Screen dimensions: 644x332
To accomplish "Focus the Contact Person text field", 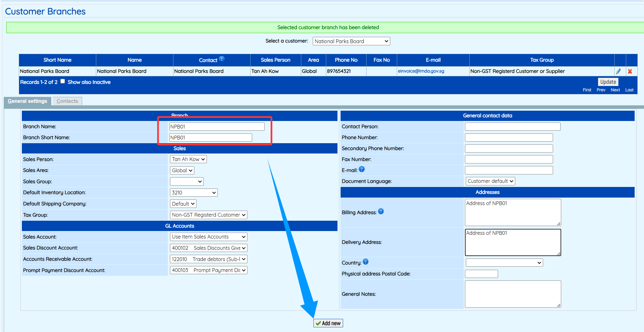I will tap(512, 127).
